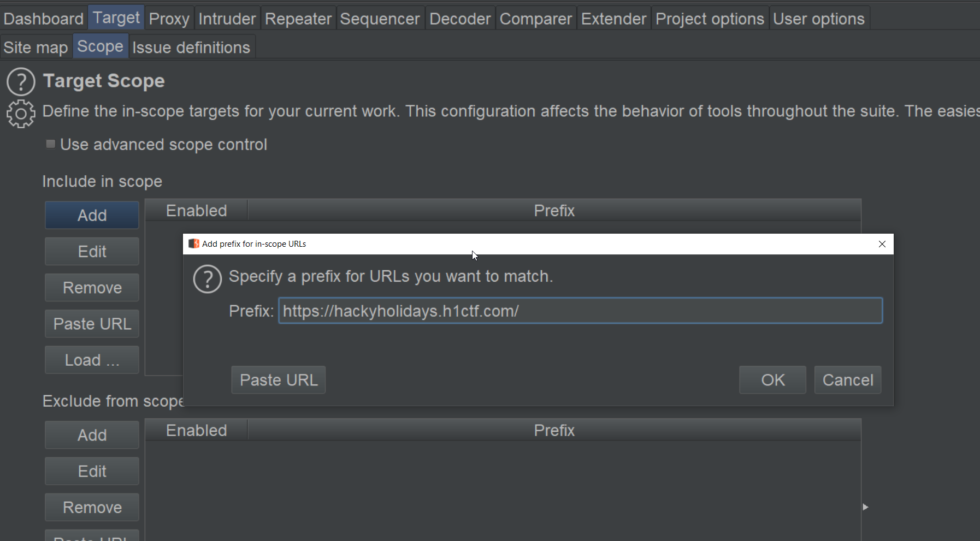Go to the Repeater tab
Screen dimensions: 980x541
[298, 19]
